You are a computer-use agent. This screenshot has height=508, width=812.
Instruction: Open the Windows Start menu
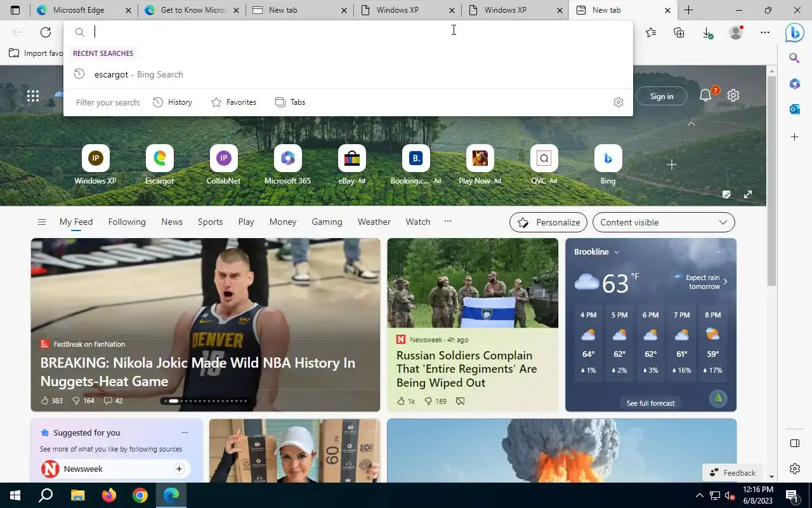(x=15, y=495)
